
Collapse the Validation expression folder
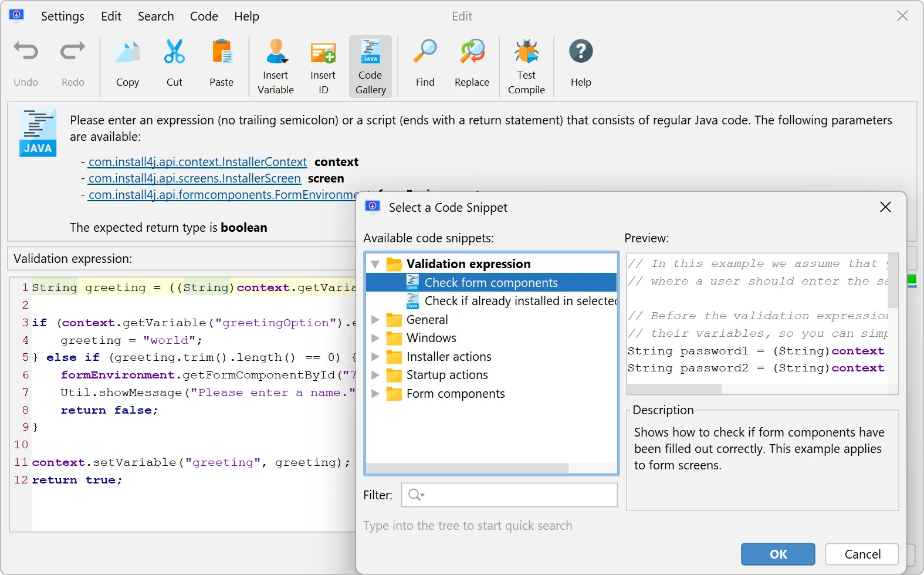pos(375,264)
